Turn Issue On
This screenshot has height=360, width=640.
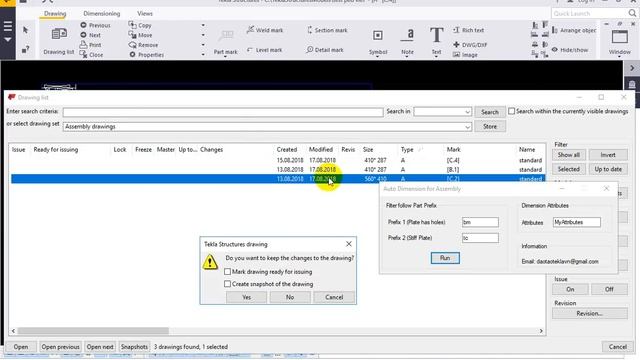click(570, 289)
